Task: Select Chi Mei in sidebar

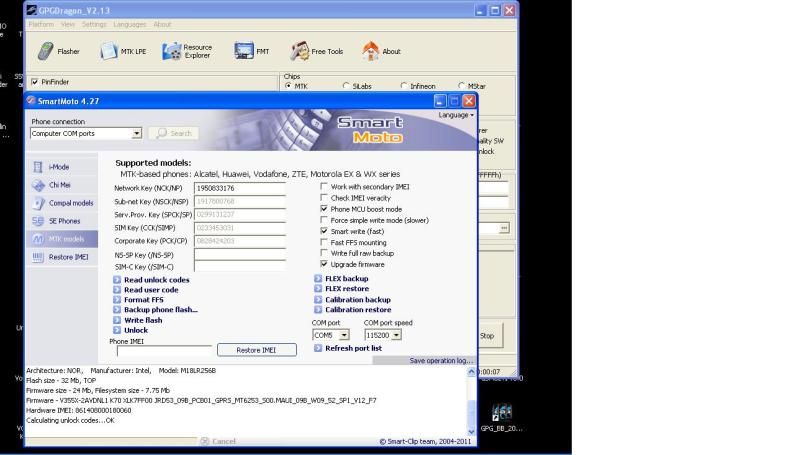Action: pos(59,185)
